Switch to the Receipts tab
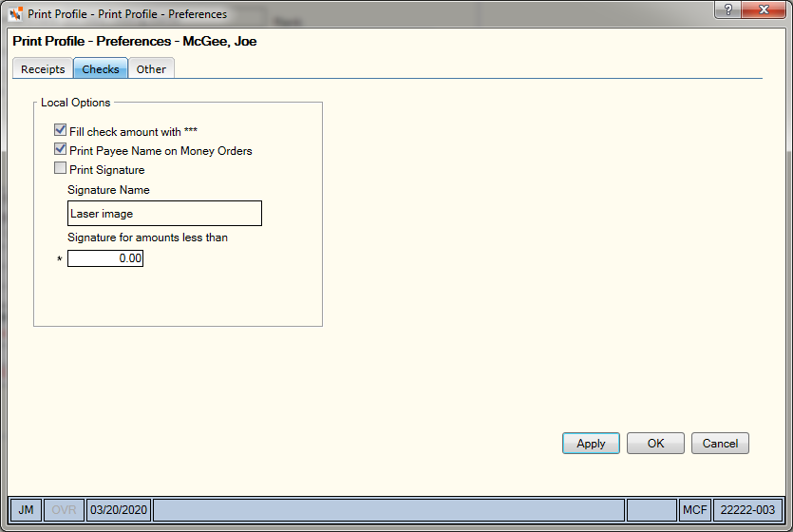 coord(43,69)
